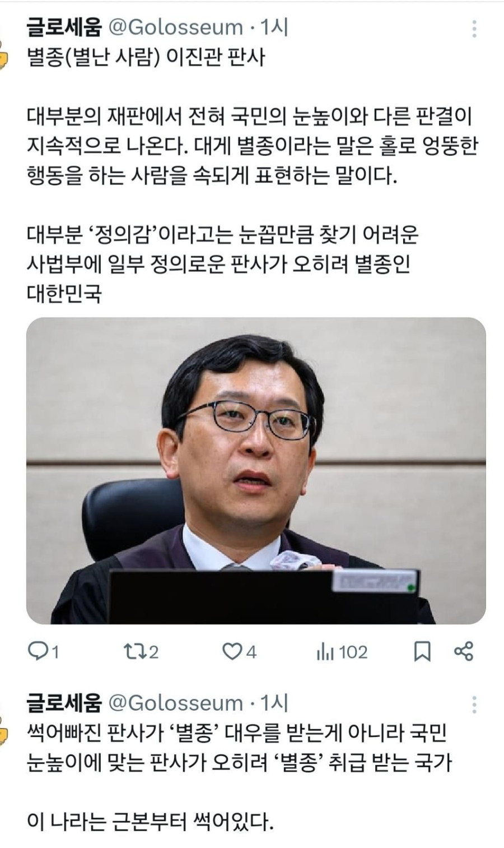The height and width of the screenshot is (848, 504).
Task: Open second tweet timestamp 1시
Action: click(274, 703)
